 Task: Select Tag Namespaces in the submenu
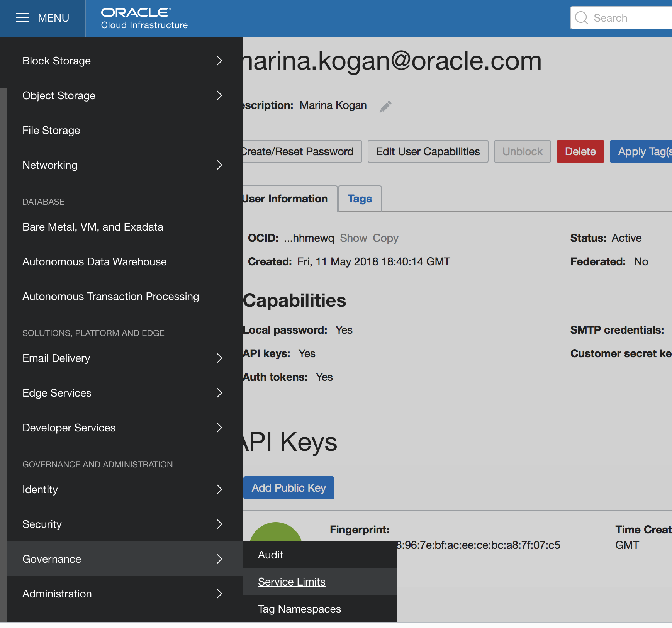[320, 609]
